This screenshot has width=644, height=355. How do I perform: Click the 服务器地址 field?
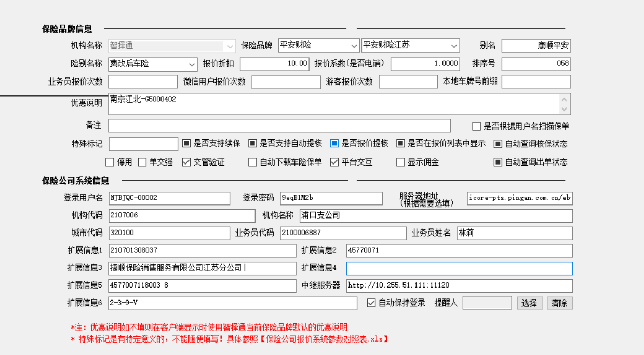click(520, 198)
